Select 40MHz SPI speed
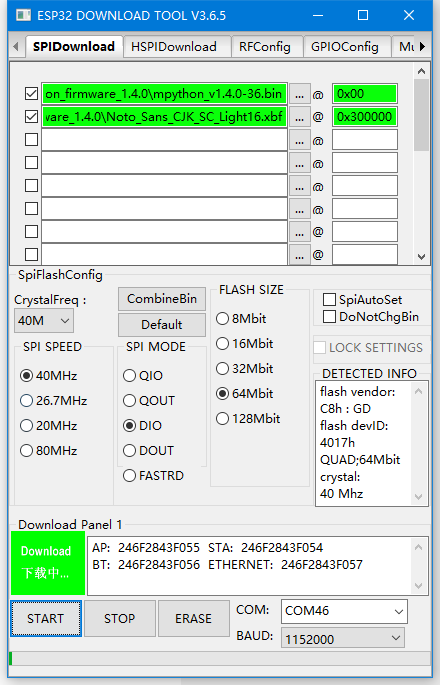Image resolution: width=440 pixels, height=685 pixels. tap(49, 376)
